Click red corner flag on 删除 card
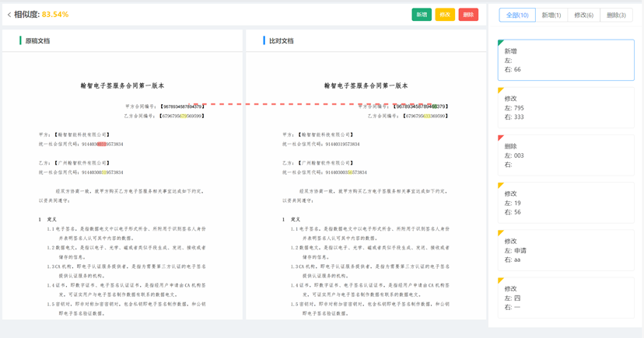The image size is (644, 338). point(501,138)
